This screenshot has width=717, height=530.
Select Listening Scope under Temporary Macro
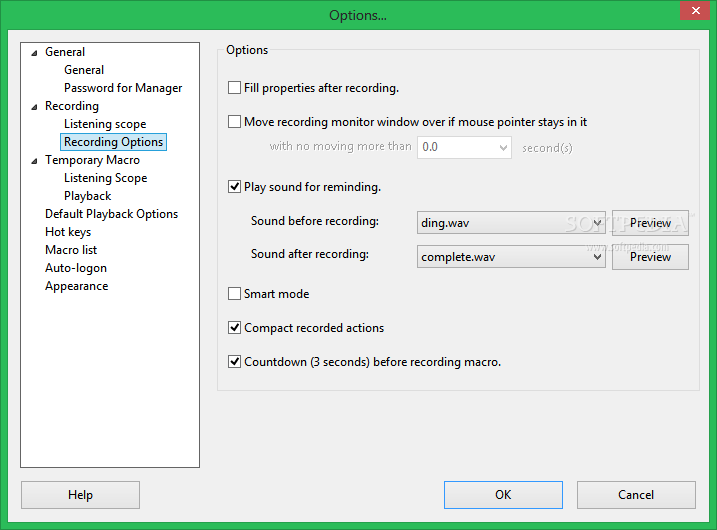(x=106, y=178)
